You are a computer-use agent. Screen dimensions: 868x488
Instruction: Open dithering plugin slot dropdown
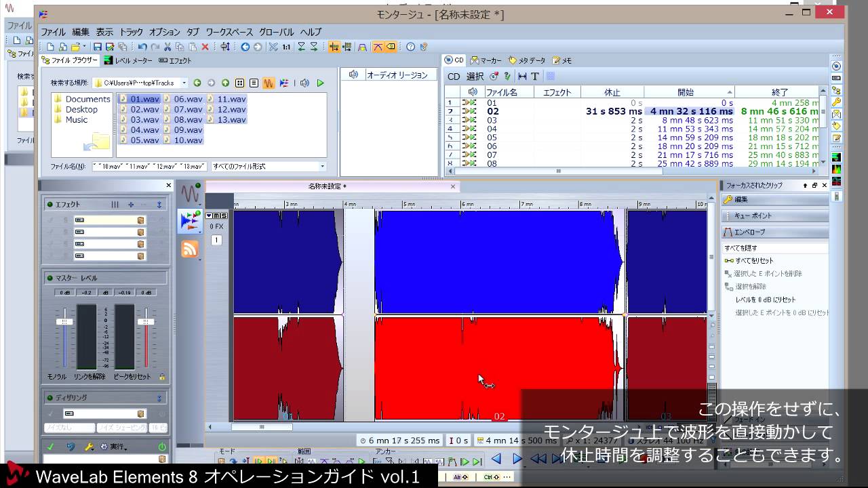tap(141, 413)
